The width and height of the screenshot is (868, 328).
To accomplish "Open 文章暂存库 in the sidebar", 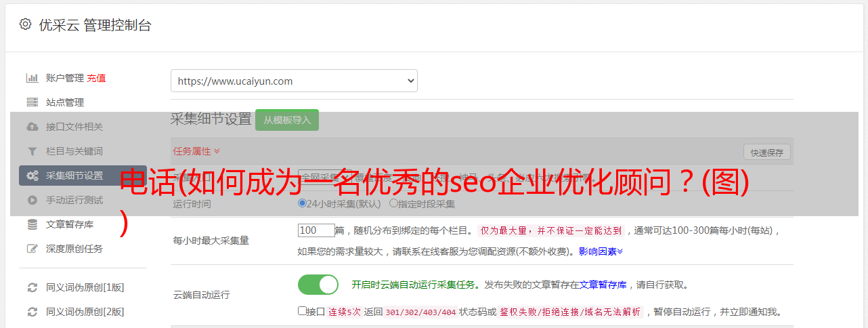I will pyautogui.click(x=70, y=224).
